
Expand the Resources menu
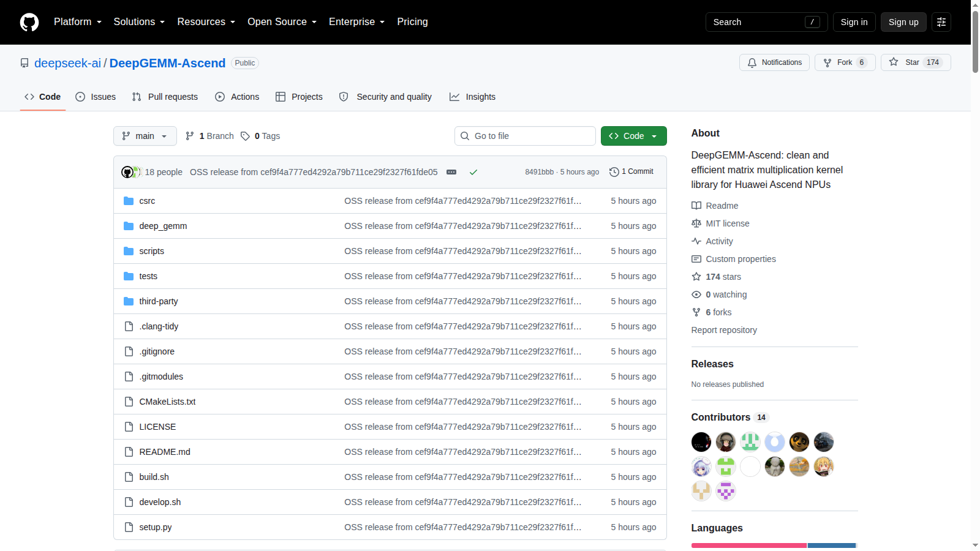[206, 22]
